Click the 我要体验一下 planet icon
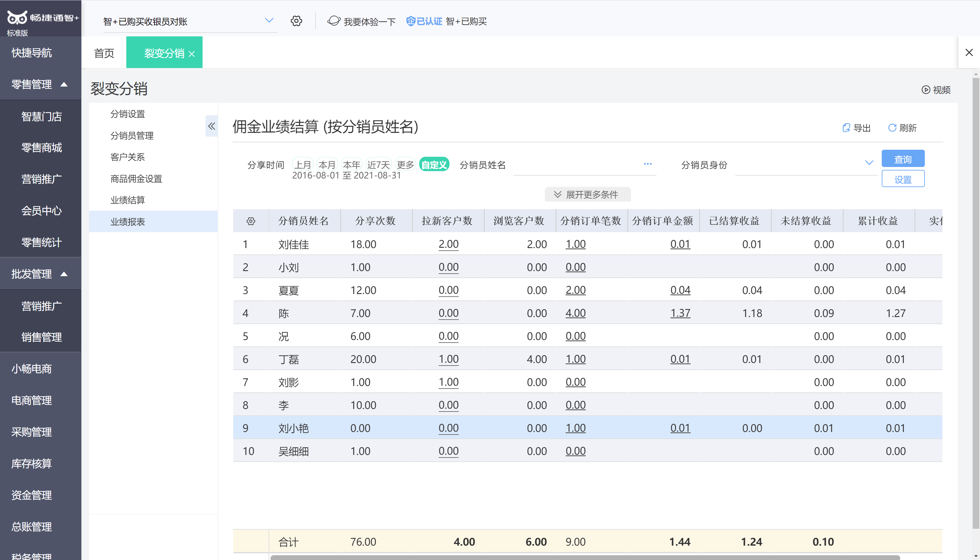This screenshot has width=980, height=560. pyautogui.click(x=334, y=21)
